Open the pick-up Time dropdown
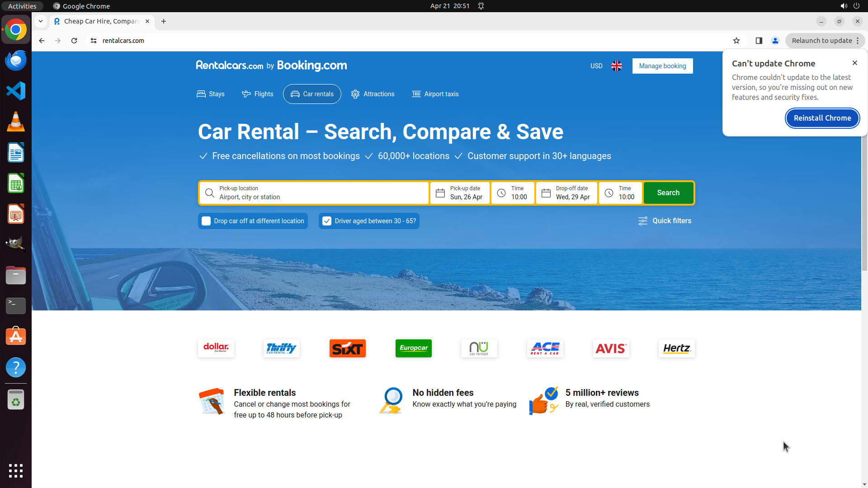 (513, 193)
